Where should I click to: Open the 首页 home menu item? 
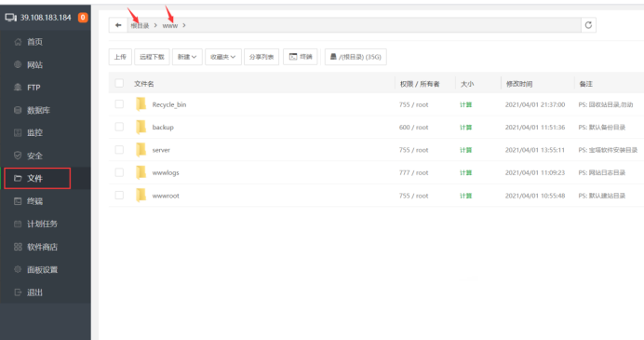click(46, 42)
